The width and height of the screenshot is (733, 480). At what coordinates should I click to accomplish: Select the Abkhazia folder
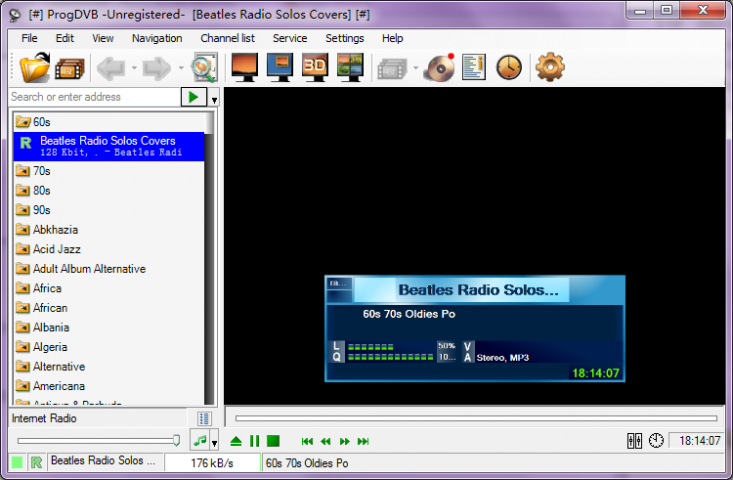tap(109, 229)
